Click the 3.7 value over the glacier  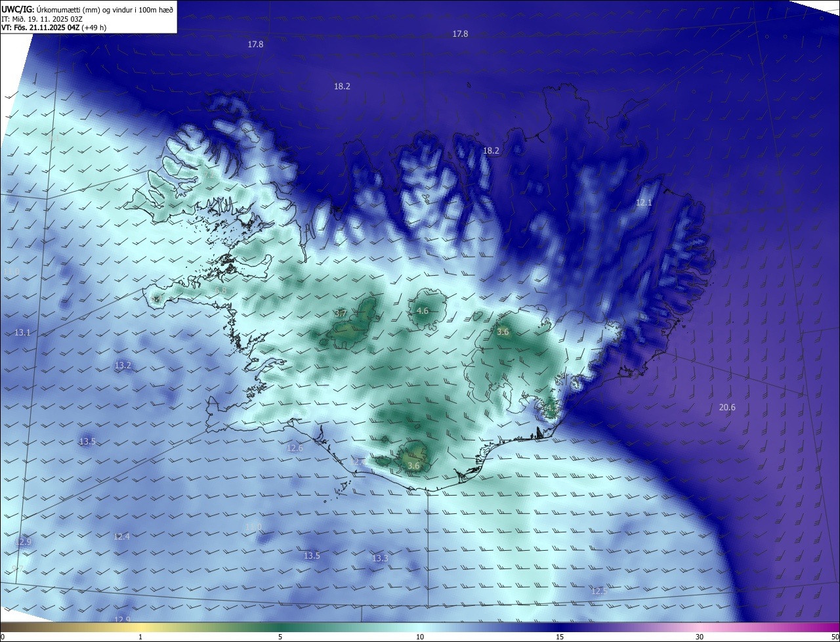pos(341,314)
